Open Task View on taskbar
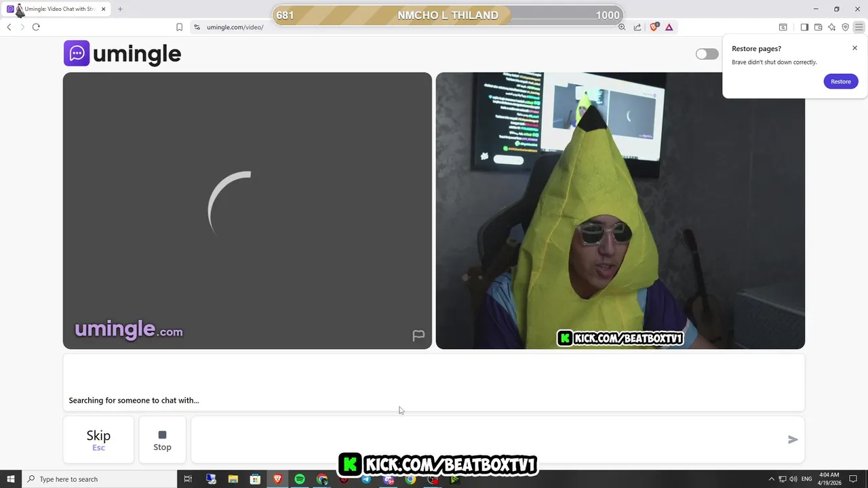The width and height of the screenshot is (868, 488). 188,479
